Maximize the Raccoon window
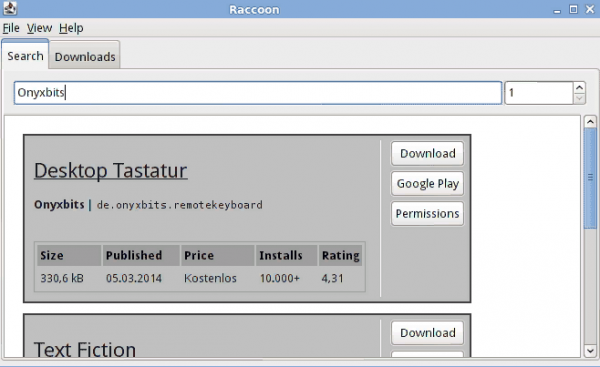600x367 pixels. (x=573, y=9)
